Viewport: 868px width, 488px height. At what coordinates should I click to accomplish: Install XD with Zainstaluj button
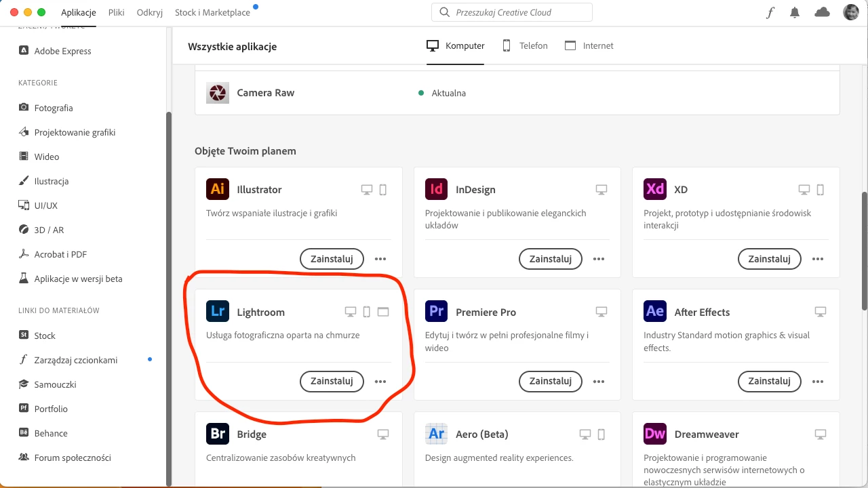770,259
